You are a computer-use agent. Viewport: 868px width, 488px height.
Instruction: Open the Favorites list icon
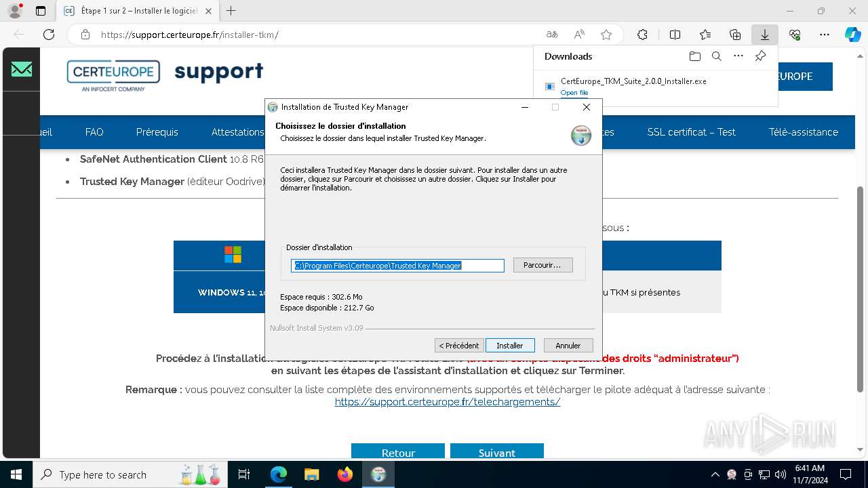click(x=705, y=35)
